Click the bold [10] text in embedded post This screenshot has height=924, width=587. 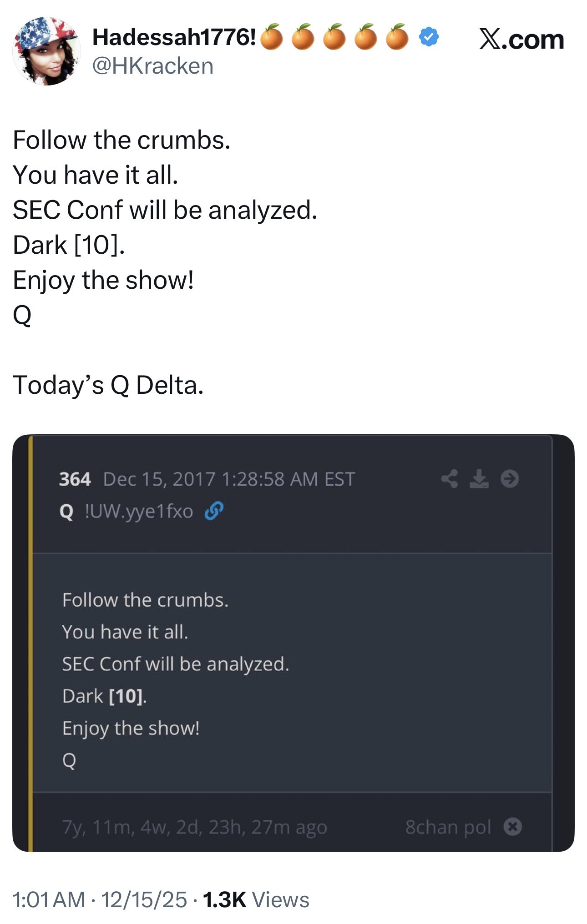click(126, 696)
